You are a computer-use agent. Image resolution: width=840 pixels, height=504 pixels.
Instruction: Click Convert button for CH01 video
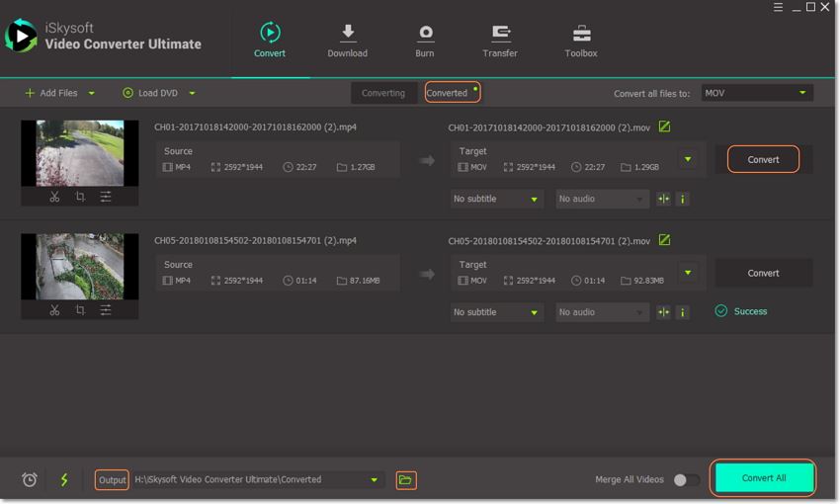(763, 159)
